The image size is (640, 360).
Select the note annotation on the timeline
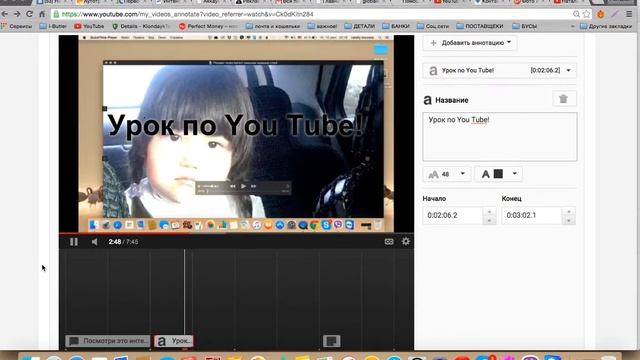331,341
